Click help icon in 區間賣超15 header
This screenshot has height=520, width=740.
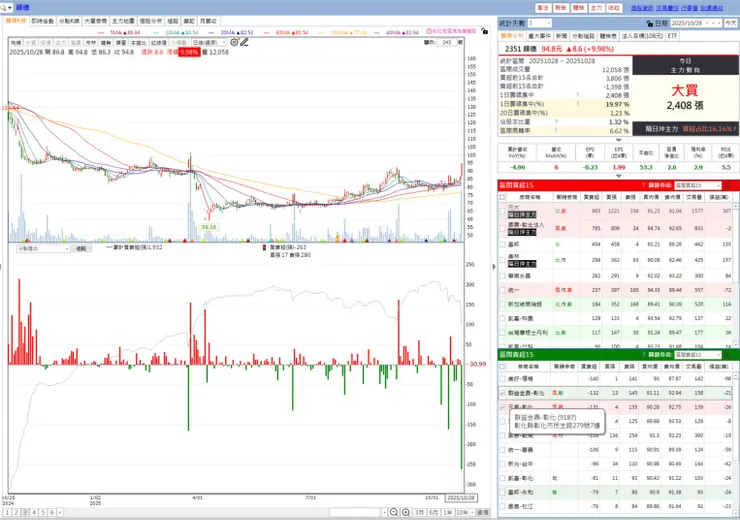(x=643, y=354)
